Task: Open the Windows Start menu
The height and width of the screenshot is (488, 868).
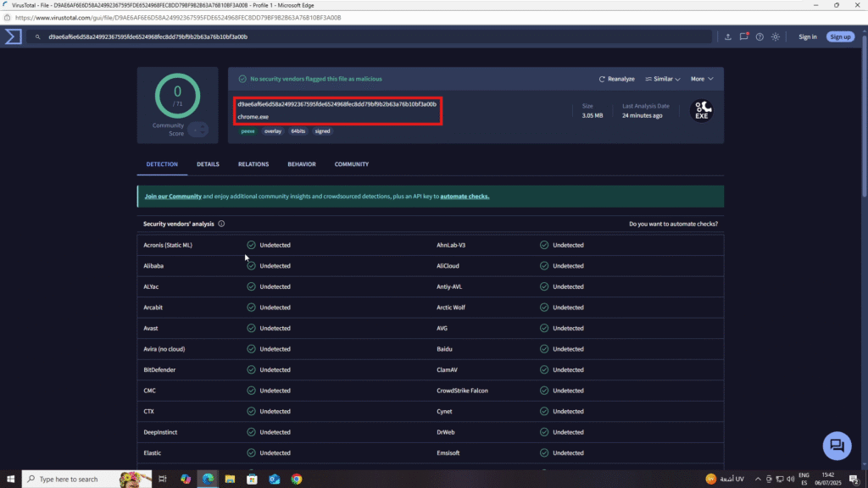Action: point(10,480)
